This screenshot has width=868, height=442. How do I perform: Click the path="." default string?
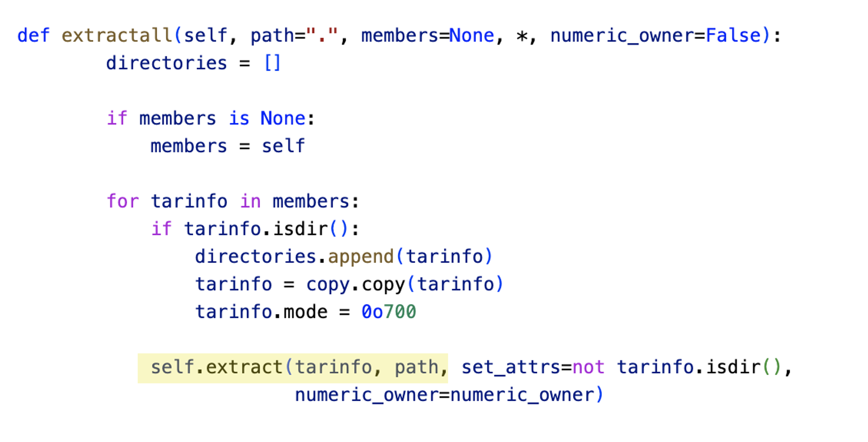click(x=295, y=36)
